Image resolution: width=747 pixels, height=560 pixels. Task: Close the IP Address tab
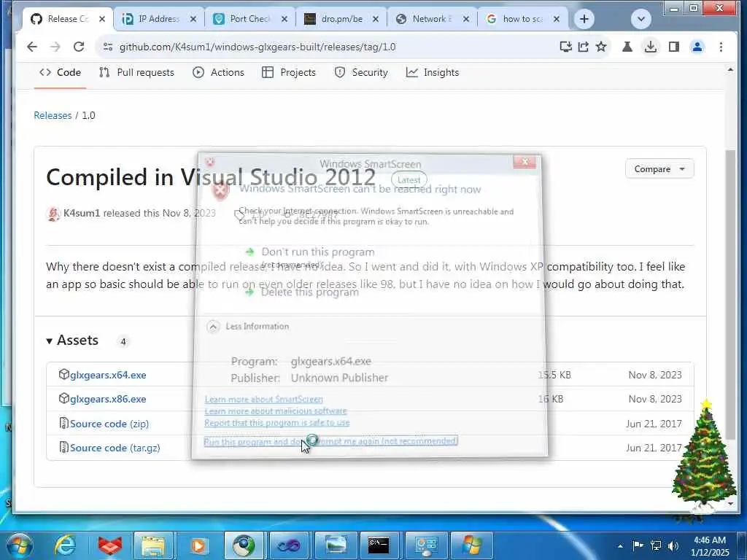pos(193,19)
